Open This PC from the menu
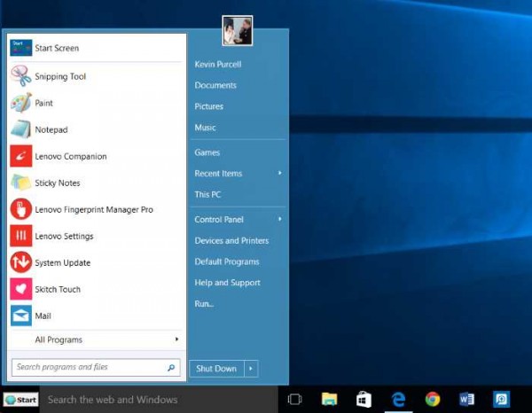This screenshot has height=413, width=532. coord(207,194)
